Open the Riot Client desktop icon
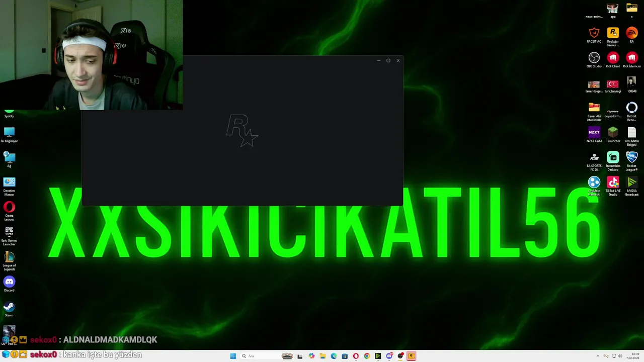644x362 pixels. pos(613,60)
